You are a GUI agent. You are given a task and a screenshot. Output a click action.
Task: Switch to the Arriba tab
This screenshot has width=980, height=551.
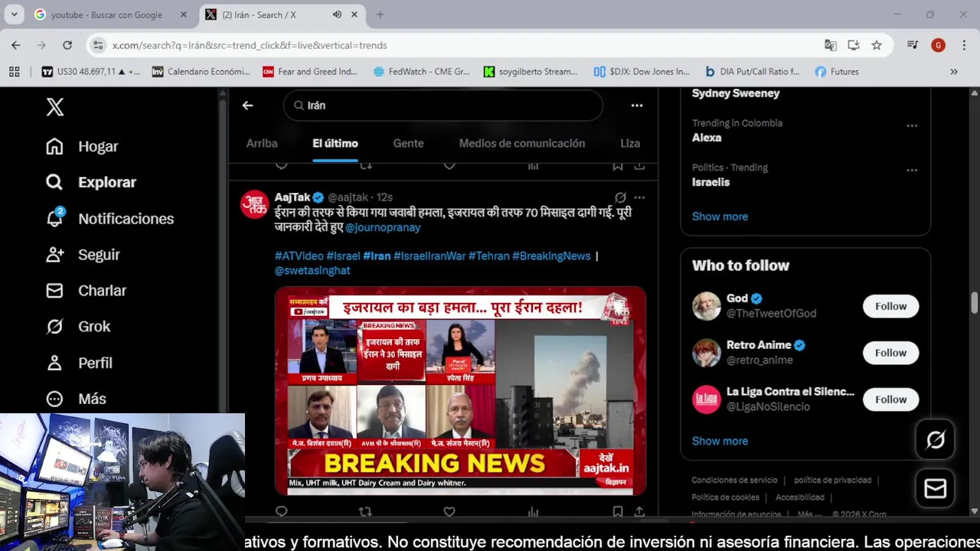click(262, 143)
